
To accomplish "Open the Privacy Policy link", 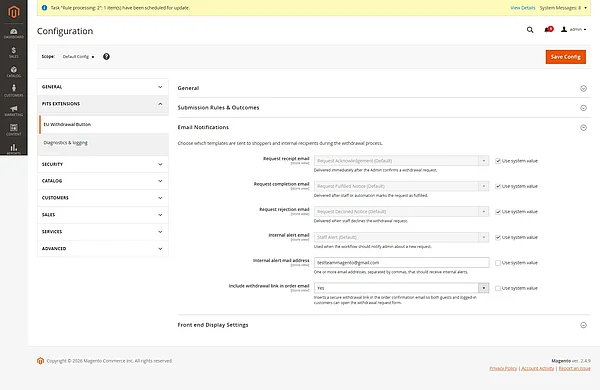I will [x=503, y=368].
